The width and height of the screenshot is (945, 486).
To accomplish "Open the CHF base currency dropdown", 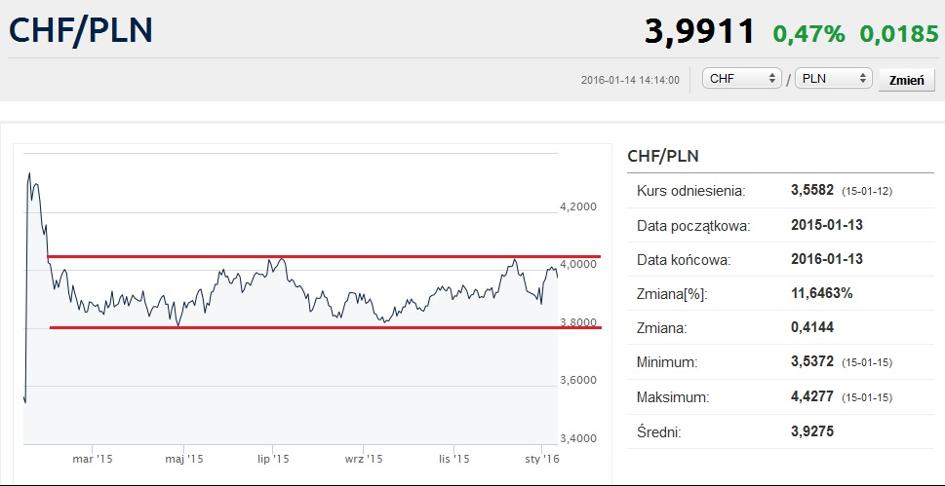I will tap(742, 78).
